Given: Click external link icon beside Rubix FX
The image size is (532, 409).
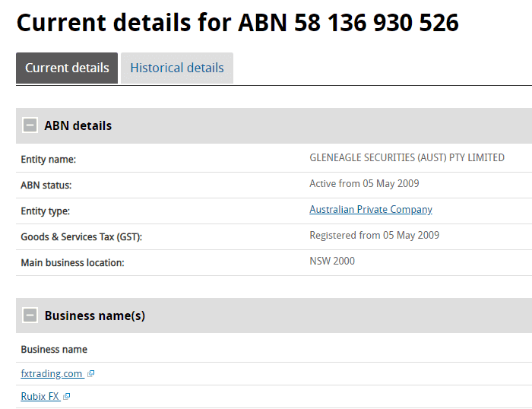Looking at the screenshot, I should pos(67,397).
